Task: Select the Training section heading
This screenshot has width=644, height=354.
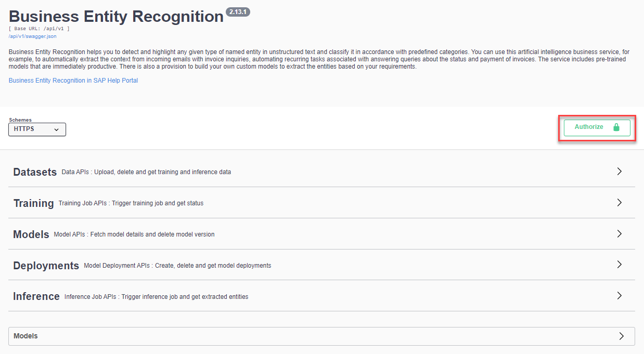Action: (33, 203)
